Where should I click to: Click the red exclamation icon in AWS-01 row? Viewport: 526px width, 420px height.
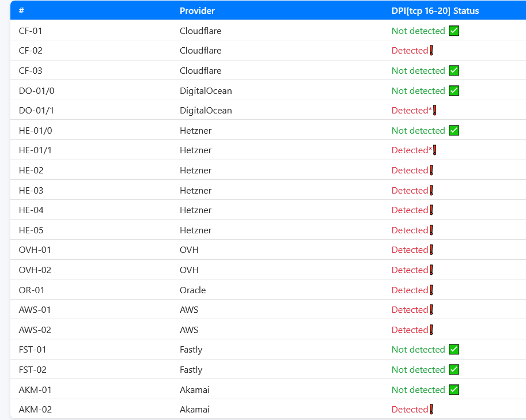click(431, 310)
